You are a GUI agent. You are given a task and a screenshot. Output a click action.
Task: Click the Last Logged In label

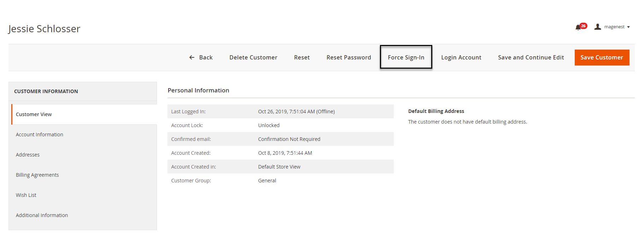(x=188, y=112)
